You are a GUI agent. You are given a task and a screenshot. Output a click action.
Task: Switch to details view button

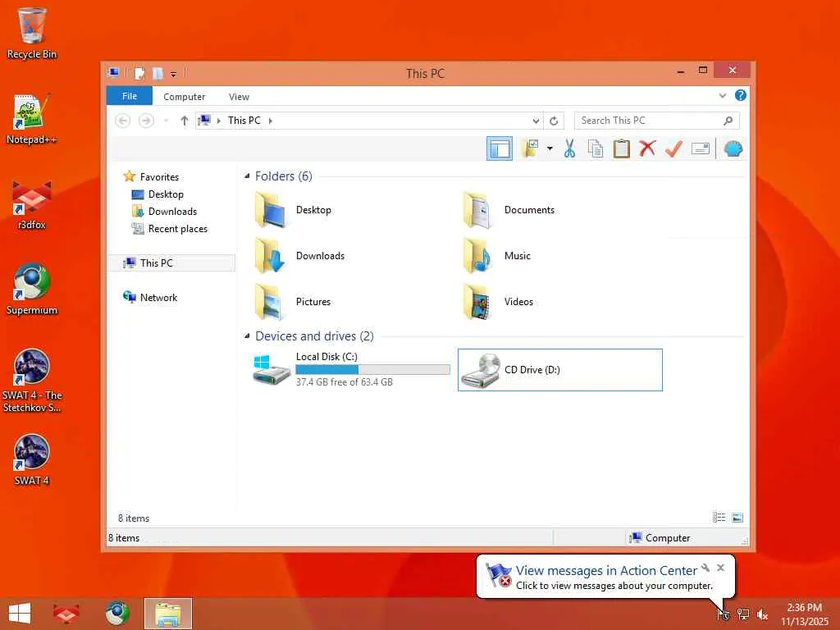[719, 518]
